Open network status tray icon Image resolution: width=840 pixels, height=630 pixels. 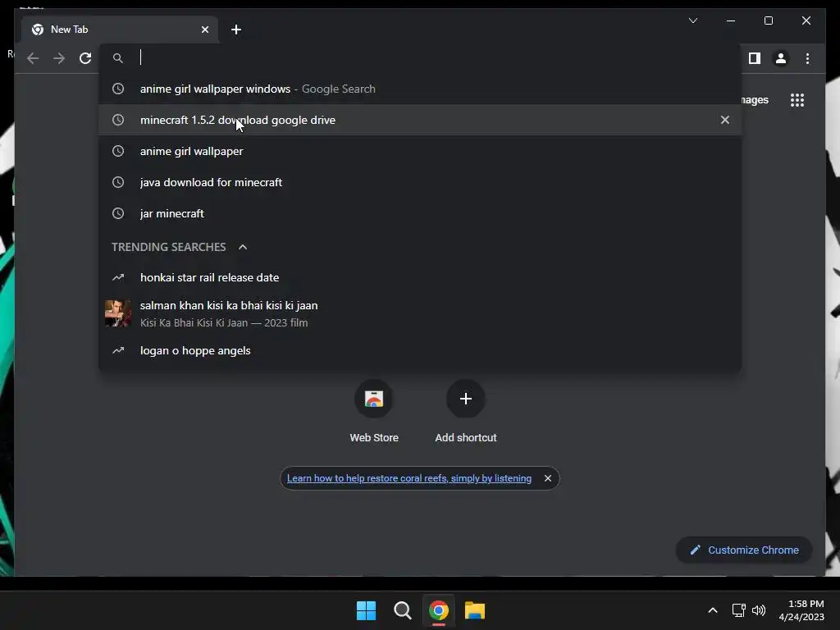pos(739,610)
